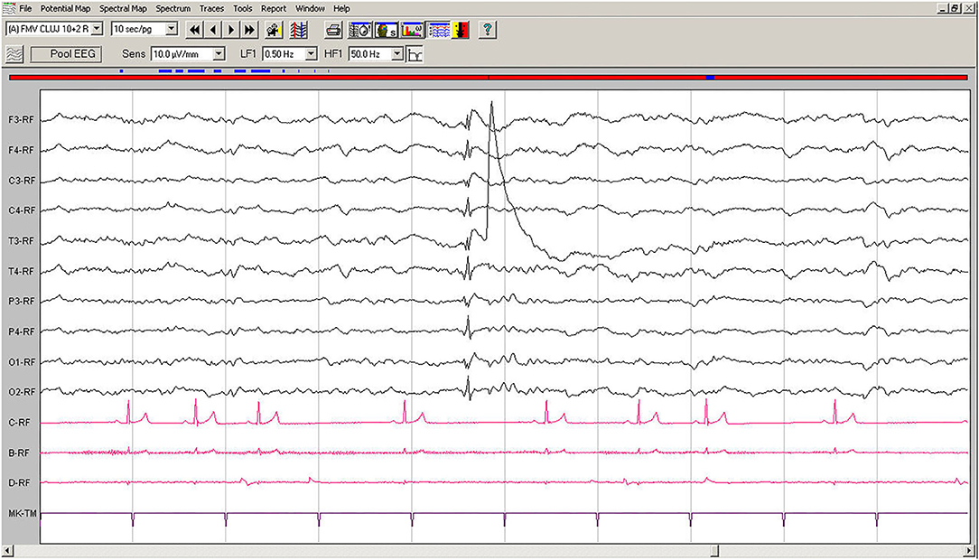Open the spectrum histogram icon

pos(412,29)
